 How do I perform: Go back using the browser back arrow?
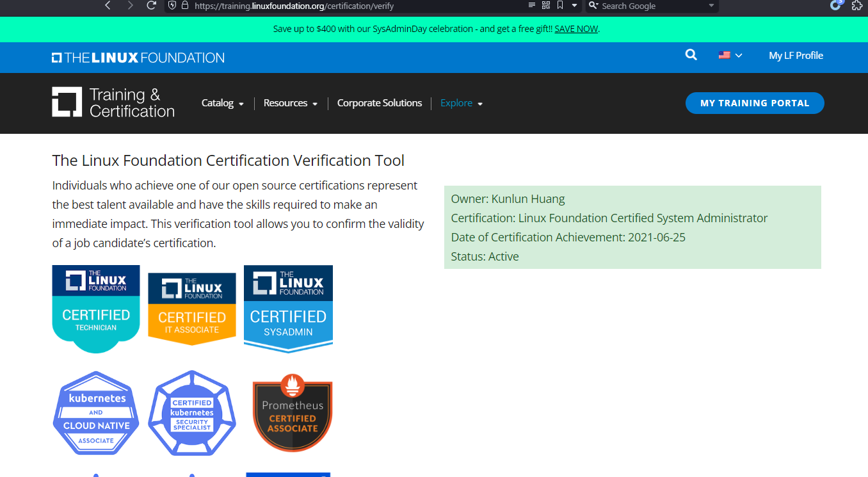[x=108, y=6]
